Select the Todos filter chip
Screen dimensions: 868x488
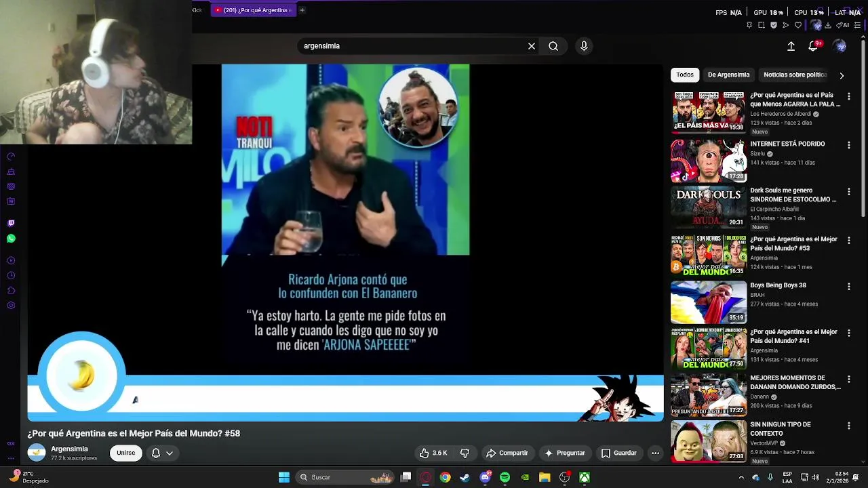(685, 75)
